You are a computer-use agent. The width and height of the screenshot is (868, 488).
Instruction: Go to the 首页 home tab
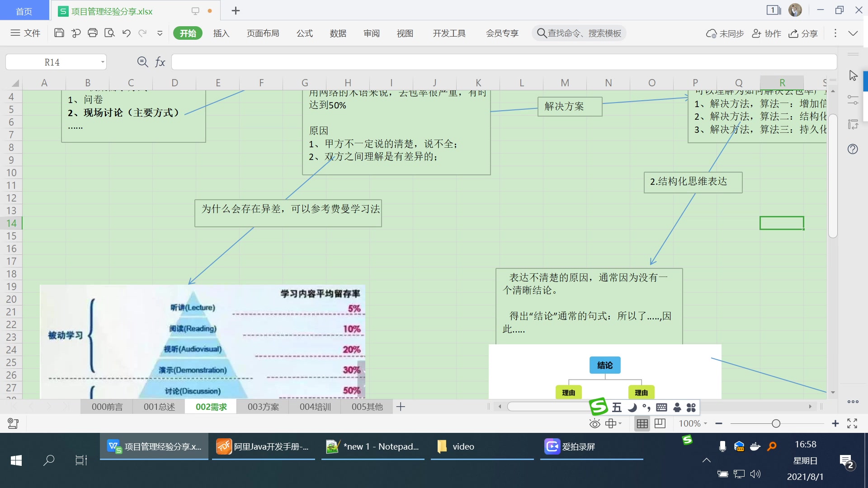coord(24,11)
